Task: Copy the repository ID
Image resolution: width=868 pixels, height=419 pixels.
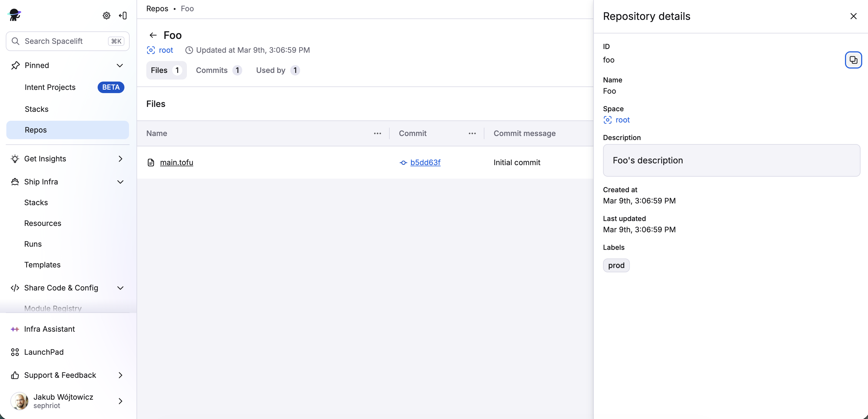Action: click(854, 60)
